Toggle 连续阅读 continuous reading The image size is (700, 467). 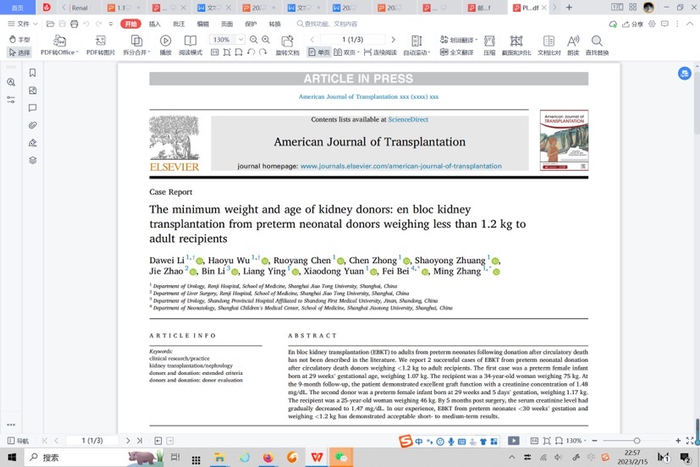380,52
